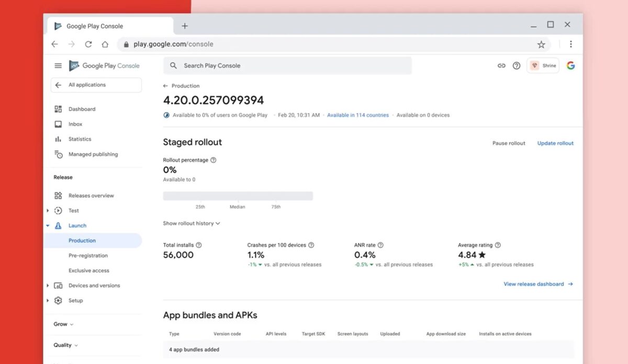Expand the Test section arrow

[48, 211]
